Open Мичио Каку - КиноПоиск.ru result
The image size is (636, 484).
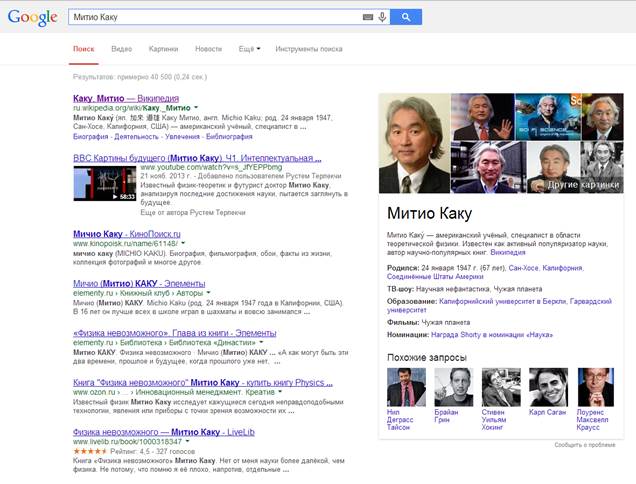coord(127,234)
